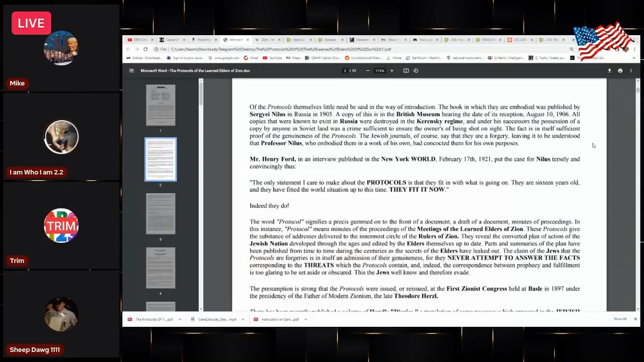
Task: Click the PDF document vertical scrollbar
Action: (x=638, y=89)
